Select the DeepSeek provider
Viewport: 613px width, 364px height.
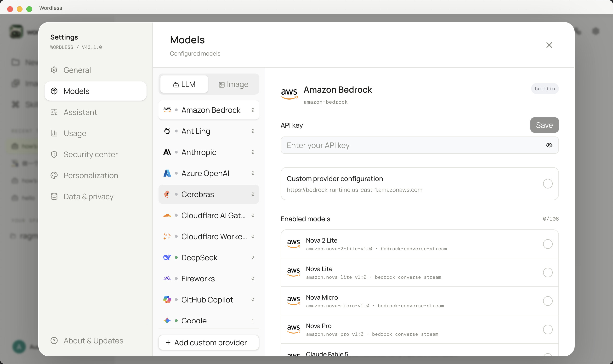209,258
